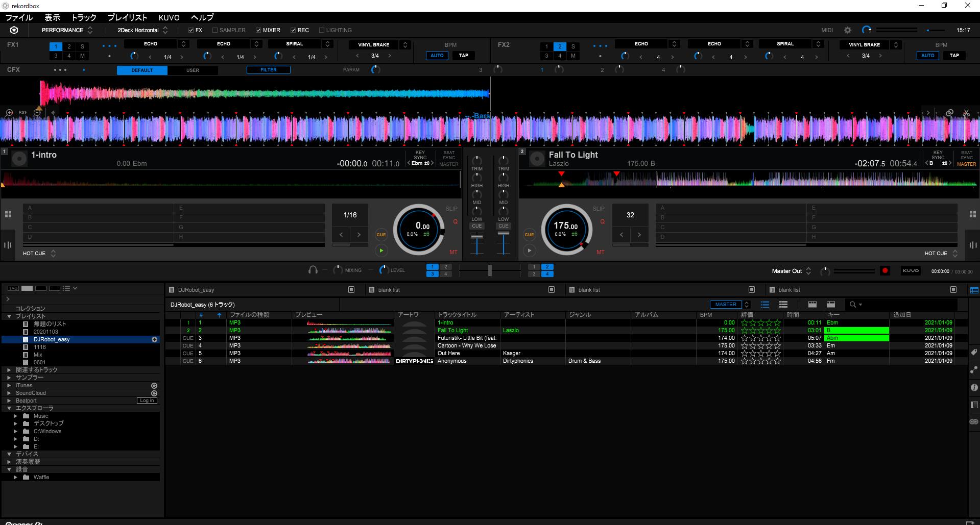Screen dimensions: 980x525
Task: Start recording with the red record button
Action: coord(885,271)
